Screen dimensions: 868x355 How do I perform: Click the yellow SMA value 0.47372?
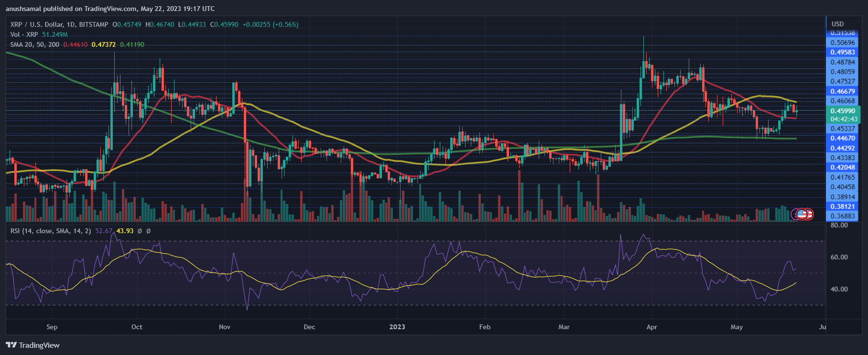tap(104, 44)
